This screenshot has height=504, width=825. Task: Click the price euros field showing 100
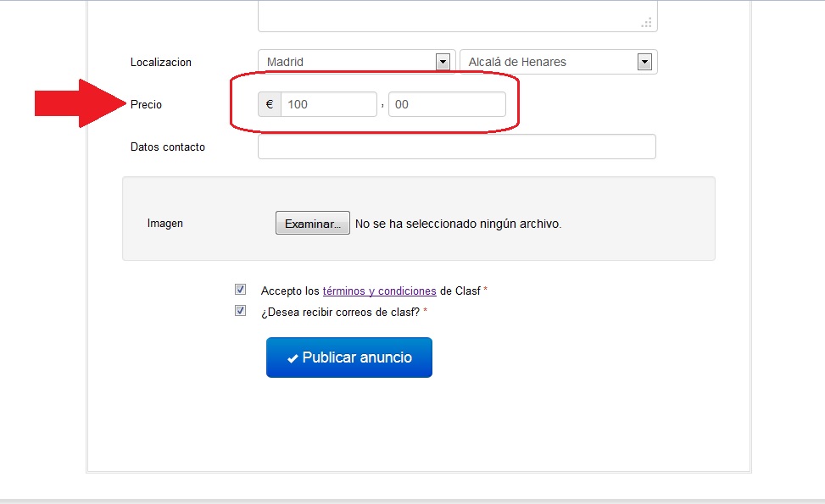tap(329, 104)
